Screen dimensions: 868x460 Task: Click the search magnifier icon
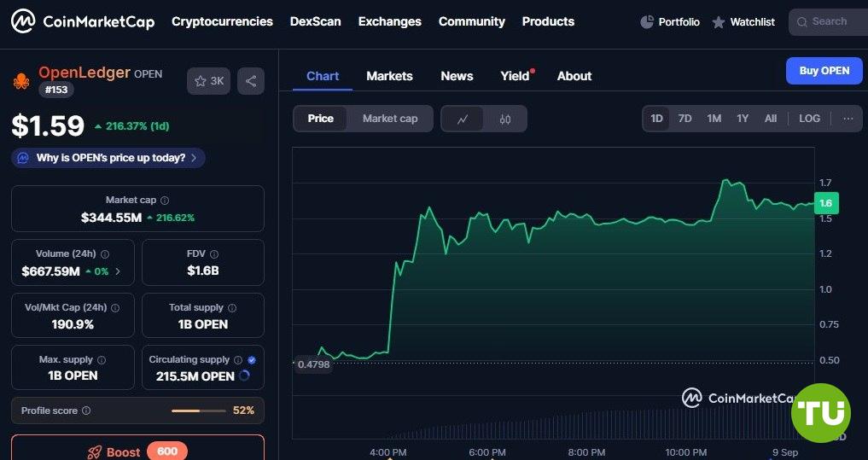[801, 22]
